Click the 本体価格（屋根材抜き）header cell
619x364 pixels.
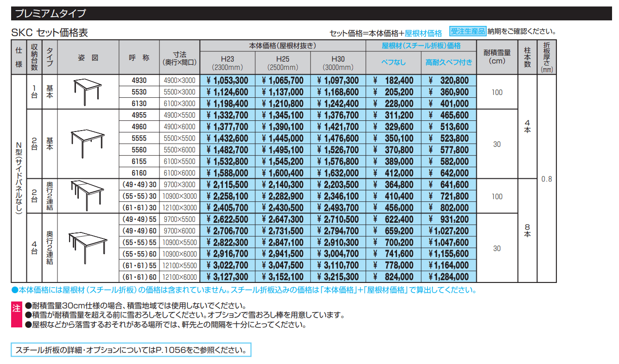pyautogui.click(x=282, y=45)
